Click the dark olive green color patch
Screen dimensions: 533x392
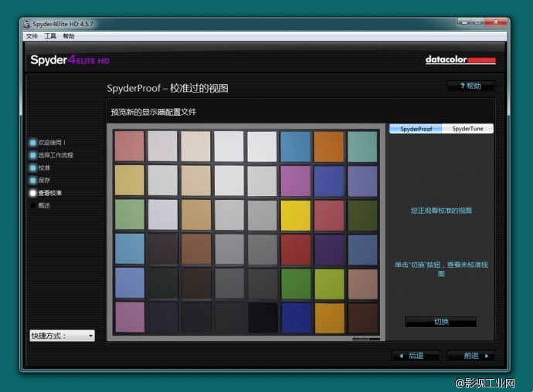click(x=362, y=215)
